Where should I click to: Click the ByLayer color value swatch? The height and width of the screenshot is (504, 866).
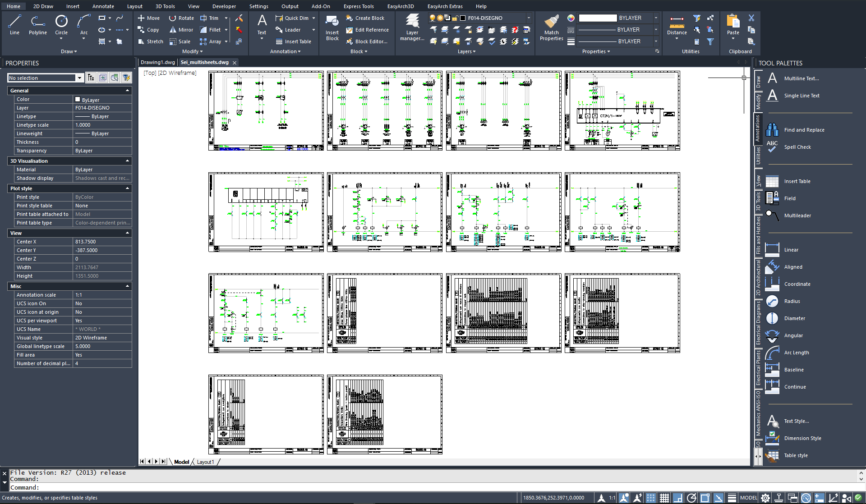click(78, 100)
